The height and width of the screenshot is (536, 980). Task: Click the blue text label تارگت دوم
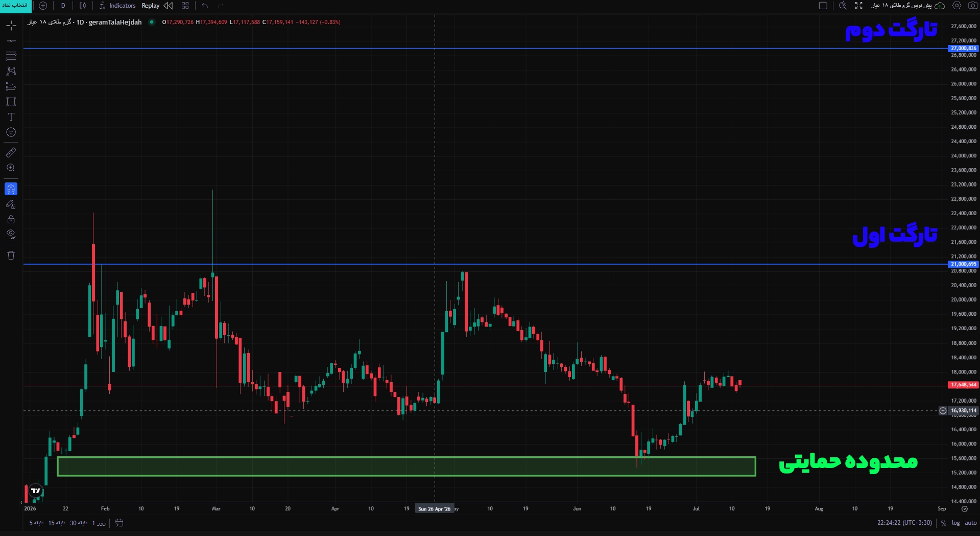pos(891,30)
